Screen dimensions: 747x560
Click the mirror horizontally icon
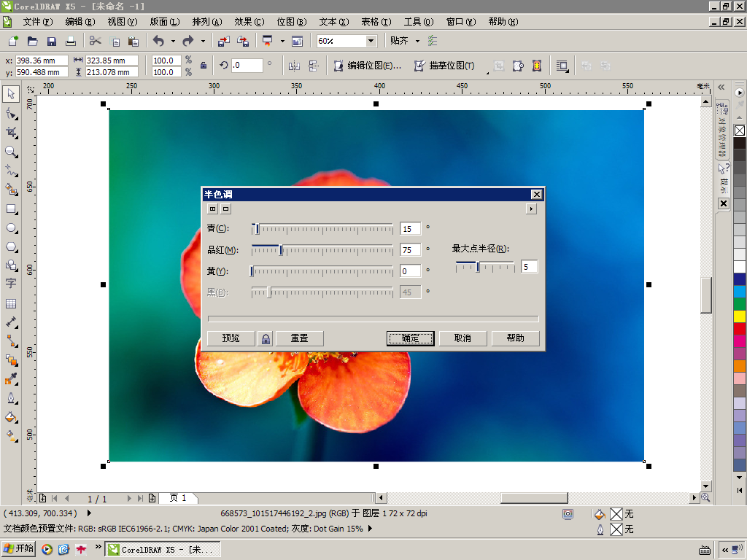(x=294, y=66)
